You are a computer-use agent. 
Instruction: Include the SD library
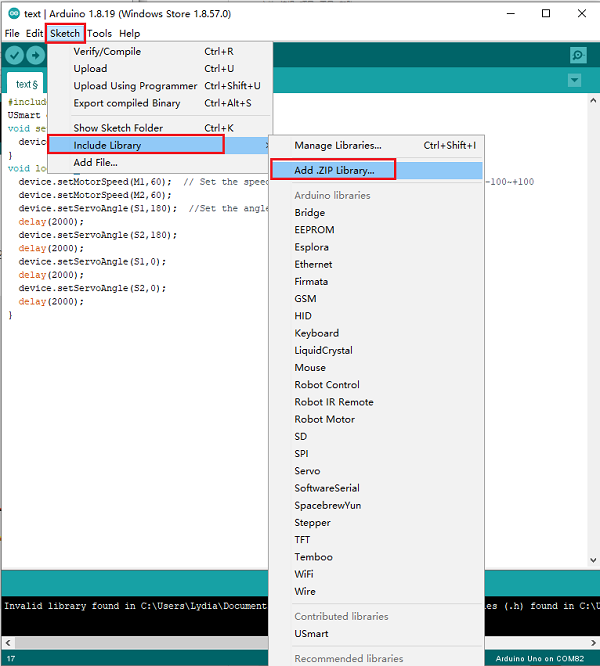(377, 436)
